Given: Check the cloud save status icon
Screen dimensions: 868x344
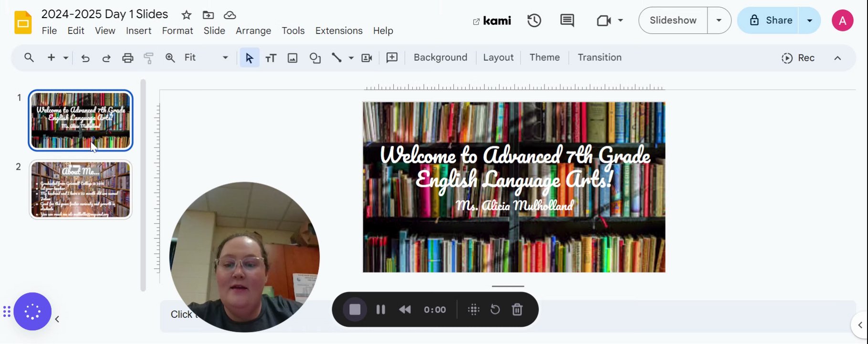Looking at the screenshot, I should tap(230, 15).
